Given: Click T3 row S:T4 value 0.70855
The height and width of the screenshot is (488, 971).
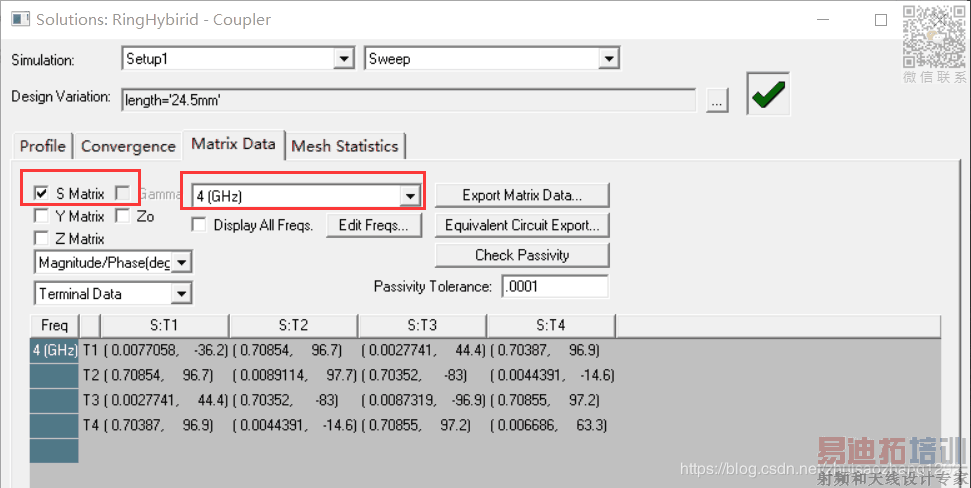Looking at the screenshot, I should tap(523, 400).
